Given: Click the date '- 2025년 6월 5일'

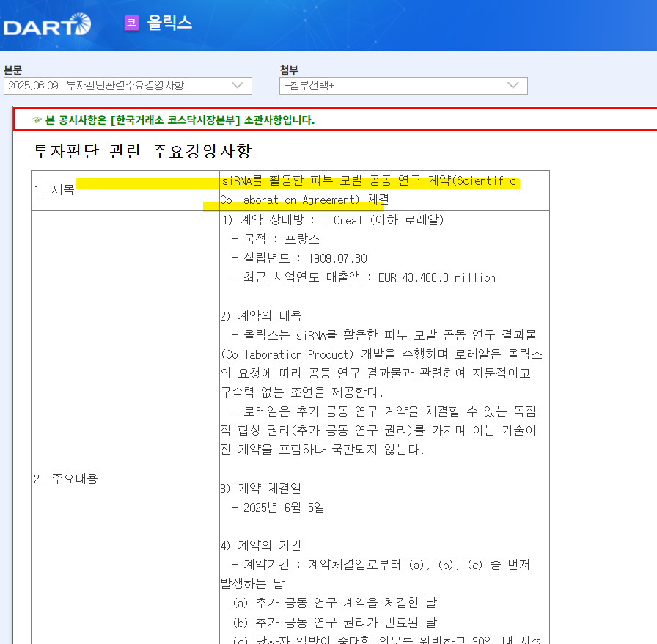Looking at the screenshot, I should point(278,508).
